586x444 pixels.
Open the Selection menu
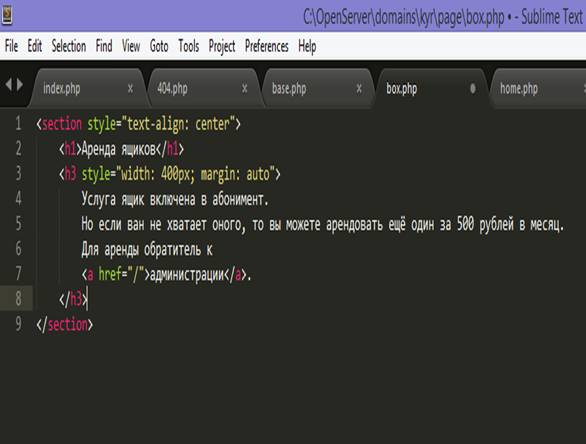[69, 46]
